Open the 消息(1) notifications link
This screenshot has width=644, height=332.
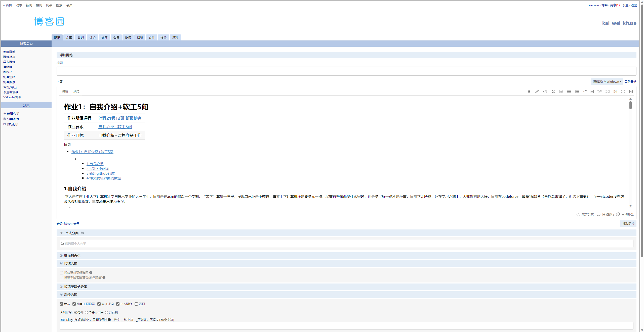(615, 5)
